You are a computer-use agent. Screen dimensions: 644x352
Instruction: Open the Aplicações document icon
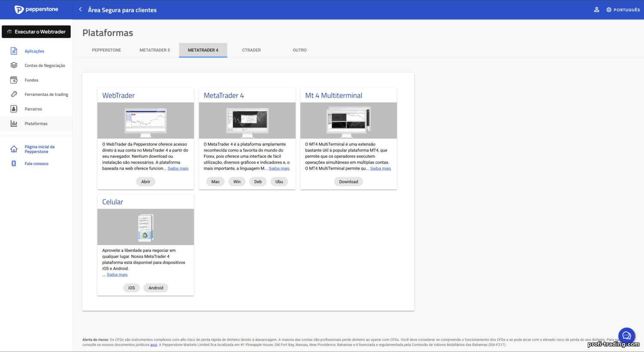click(x=14, y=51)
